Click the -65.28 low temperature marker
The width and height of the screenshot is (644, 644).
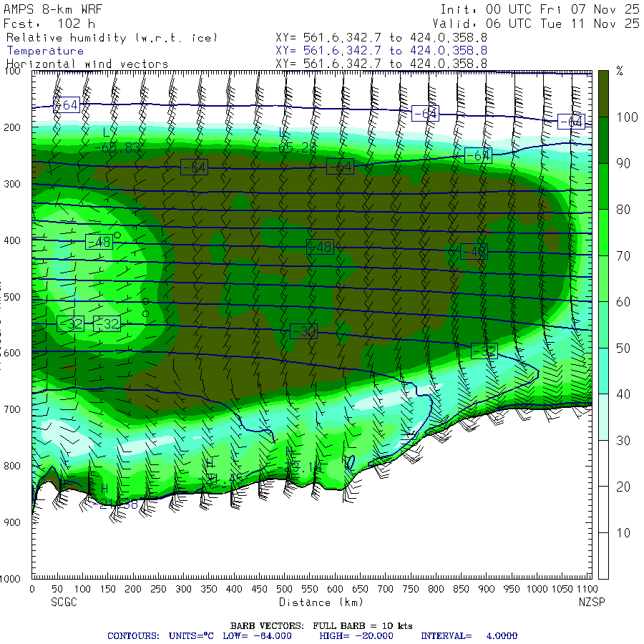[x=296, y=147]
